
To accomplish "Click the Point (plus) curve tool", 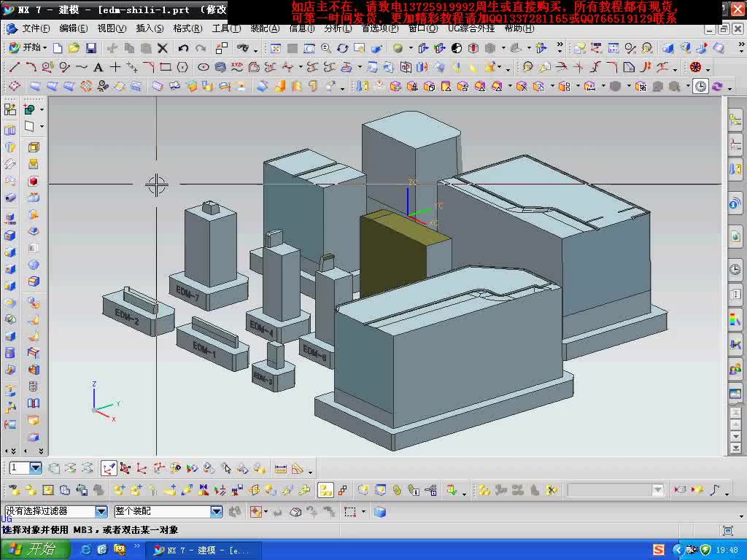I will click(x=115, y=67).
